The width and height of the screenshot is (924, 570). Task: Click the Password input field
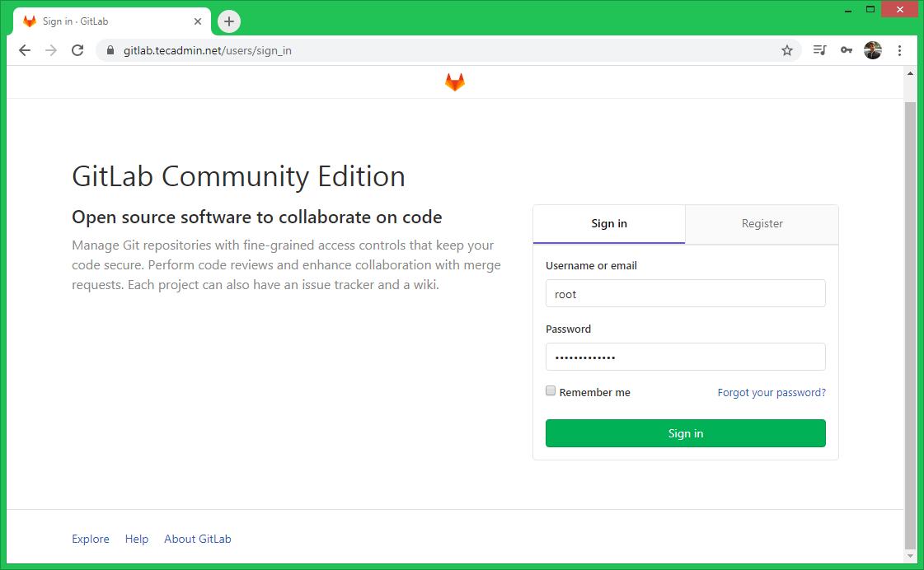[685, 357]
